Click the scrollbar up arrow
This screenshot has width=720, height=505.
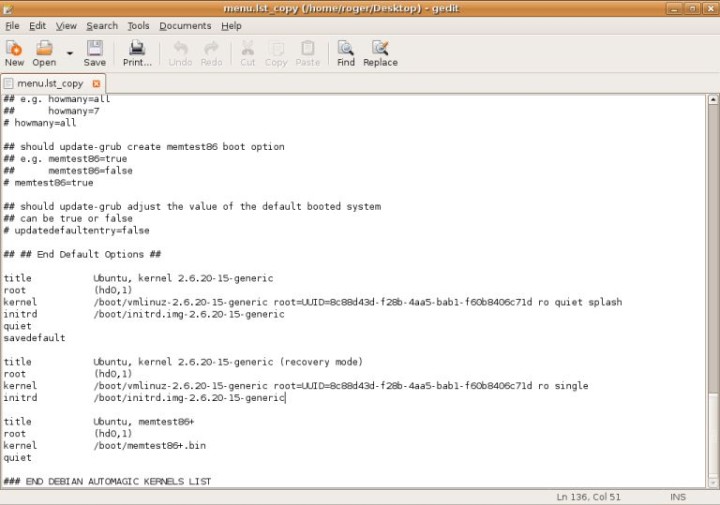pos(713,99)
